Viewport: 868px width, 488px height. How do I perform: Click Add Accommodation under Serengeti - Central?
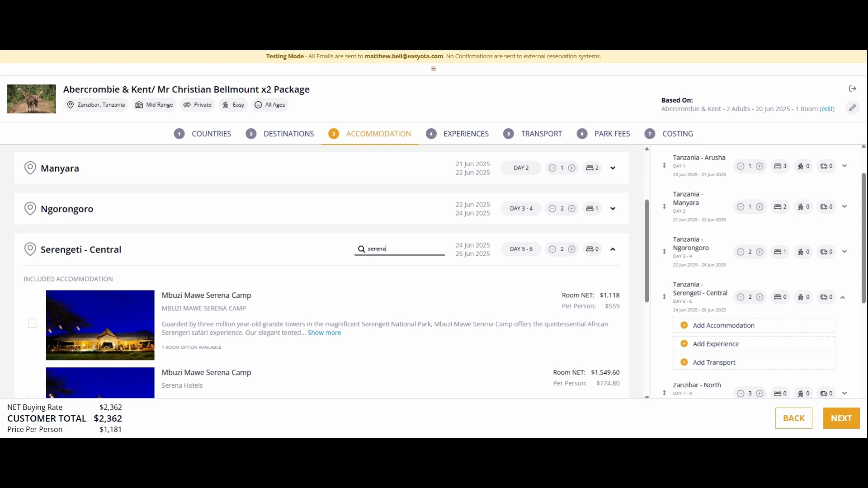coord(754,325)
